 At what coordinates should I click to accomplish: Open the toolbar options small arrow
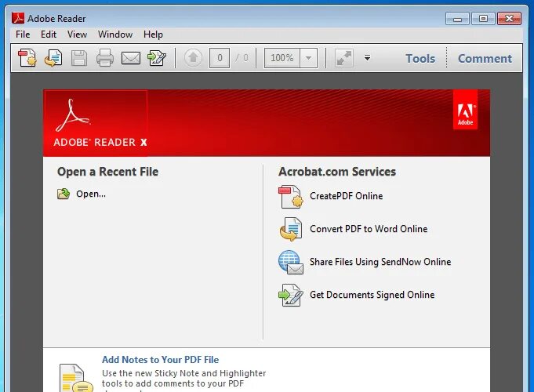pos(367,58)
